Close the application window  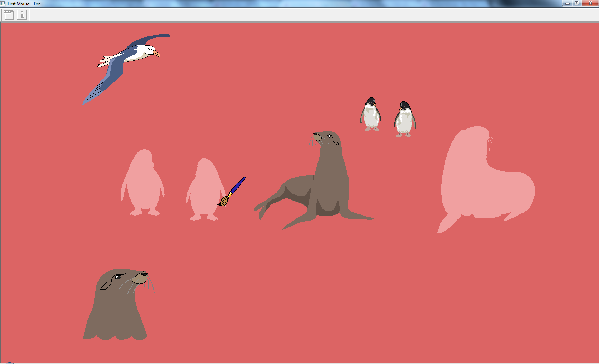pos(590,3)
